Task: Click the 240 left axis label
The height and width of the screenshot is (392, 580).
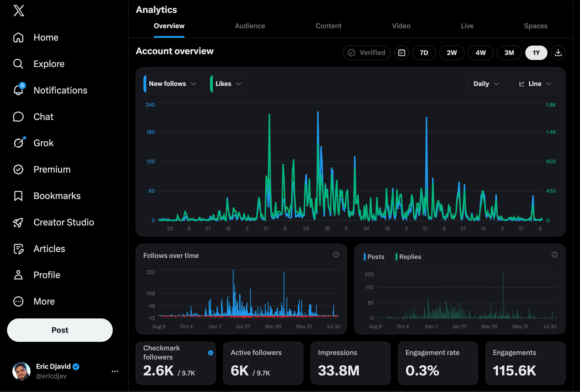Action: [x=150, y=105]
